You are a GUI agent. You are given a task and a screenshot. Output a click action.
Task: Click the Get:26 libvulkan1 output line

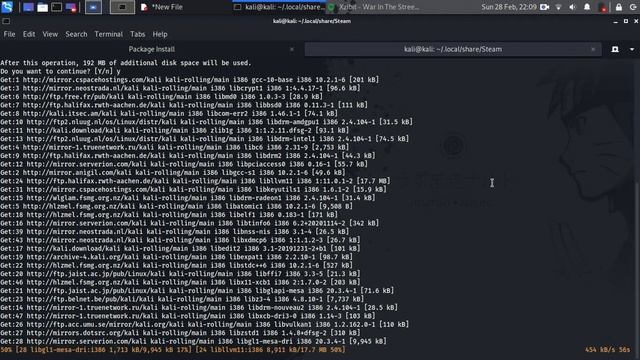[204, 324]
